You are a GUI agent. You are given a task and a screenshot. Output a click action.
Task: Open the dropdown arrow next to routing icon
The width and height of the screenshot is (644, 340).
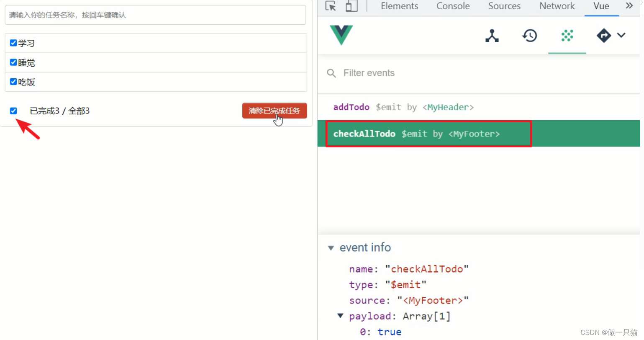coord(621,35)
